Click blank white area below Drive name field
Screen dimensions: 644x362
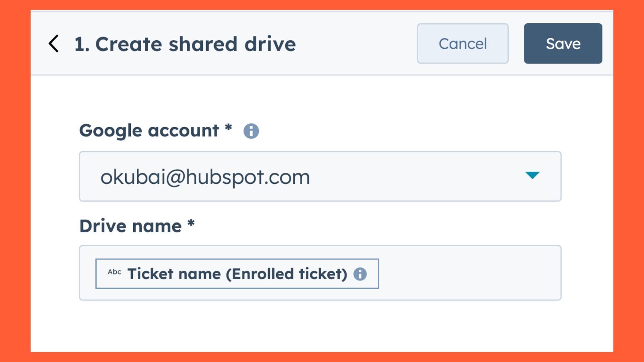tap(320, 326)
